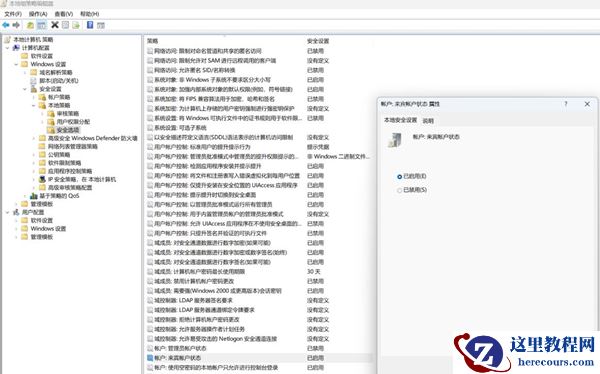Click the server icon in properties dialog

(x=395, y=140)
